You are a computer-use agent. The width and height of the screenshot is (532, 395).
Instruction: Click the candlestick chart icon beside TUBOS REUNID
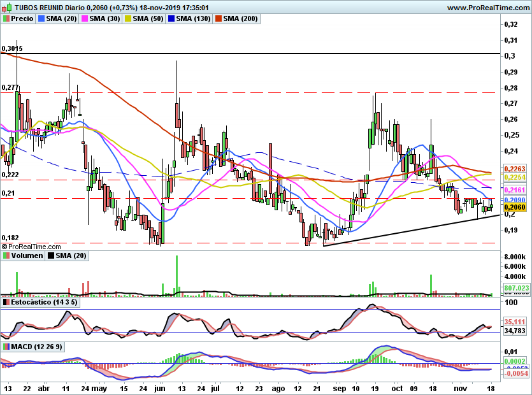(6, 8)
